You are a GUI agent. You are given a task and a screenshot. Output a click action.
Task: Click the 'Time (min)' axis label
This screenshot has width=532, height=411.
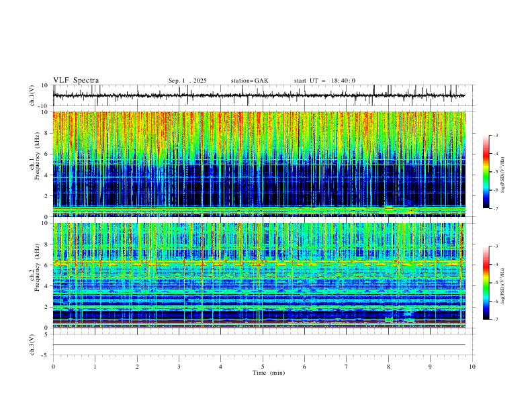[x=269, y=373]
